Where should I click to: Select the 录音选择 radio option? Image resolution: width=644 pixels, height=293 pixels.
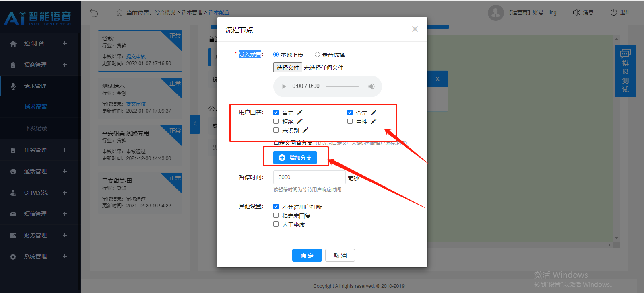(x=317, y=55)
